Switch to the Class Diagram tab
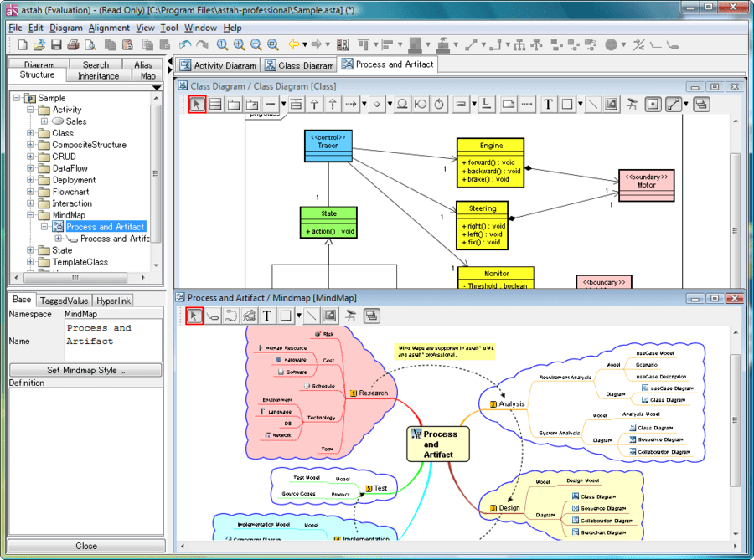754x560 pixels. [x=299, y=65]
